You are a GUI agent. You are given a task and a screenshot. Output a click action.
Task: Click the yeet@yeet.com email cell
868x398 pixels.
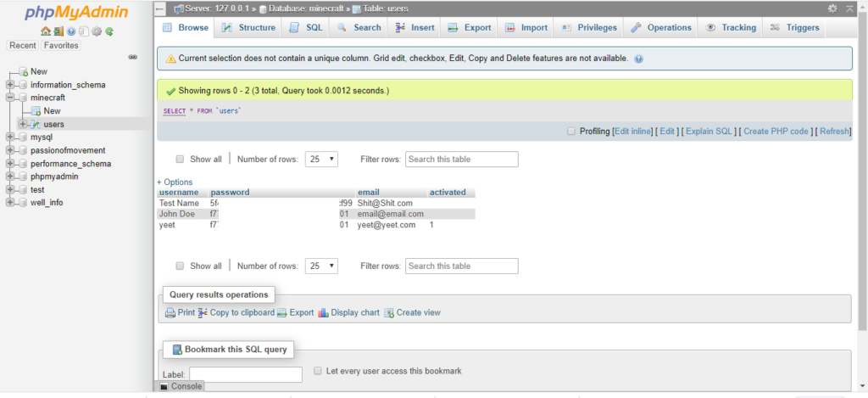pos(387,225)
